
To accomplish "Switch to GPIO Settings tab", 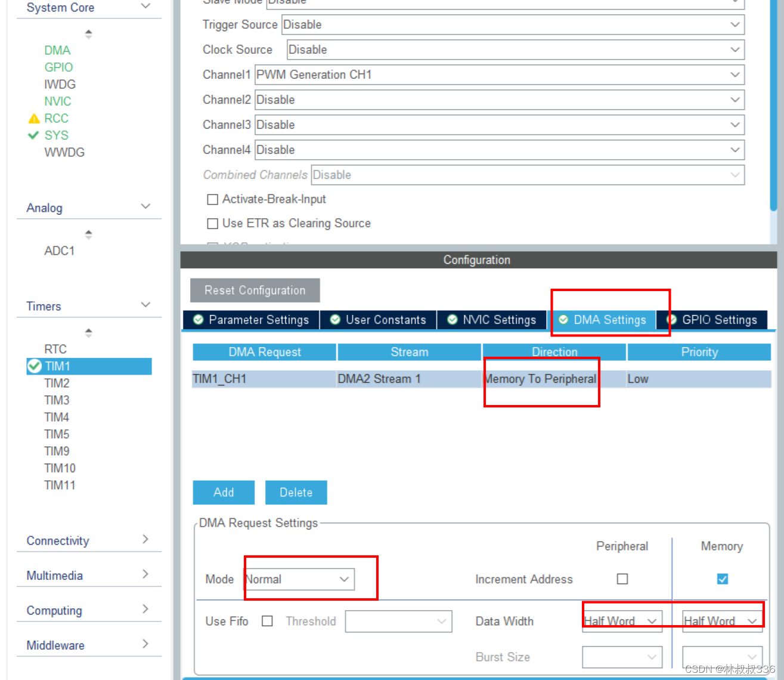I will pos(712,320).
